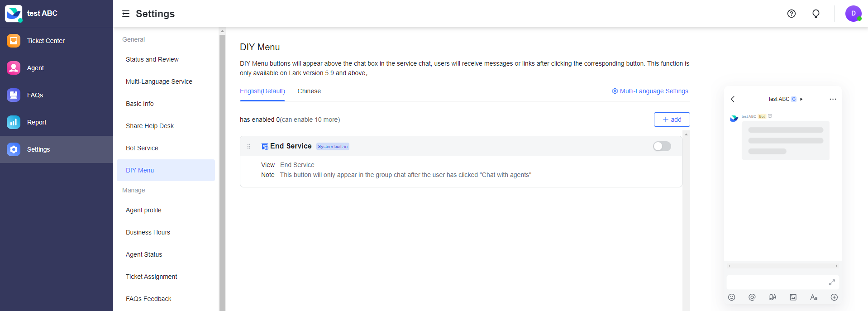Click the DIY Menu page heading
The image size is (868, 311).
[260, 47]
